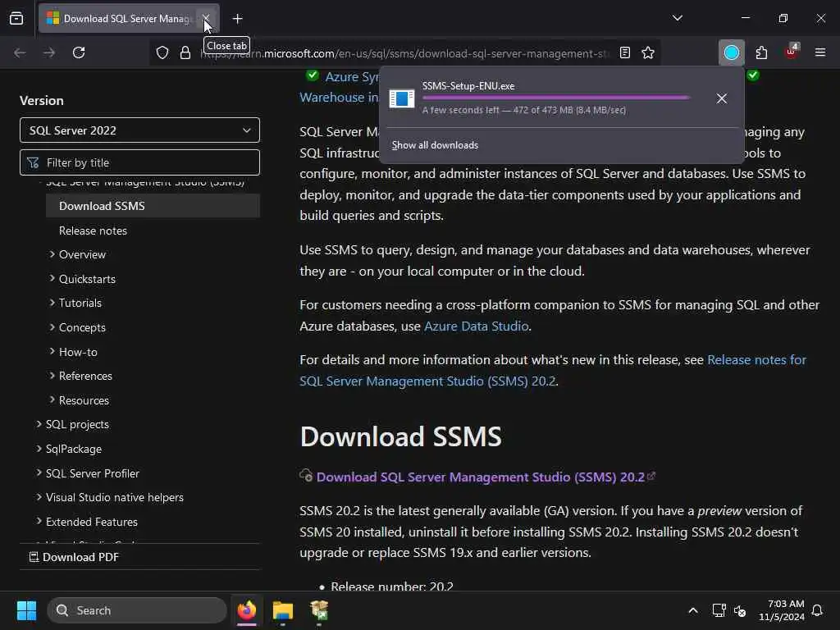Click the Azure Syn link beside checkmark
The image size is (840, 630).
click(352, 76)
